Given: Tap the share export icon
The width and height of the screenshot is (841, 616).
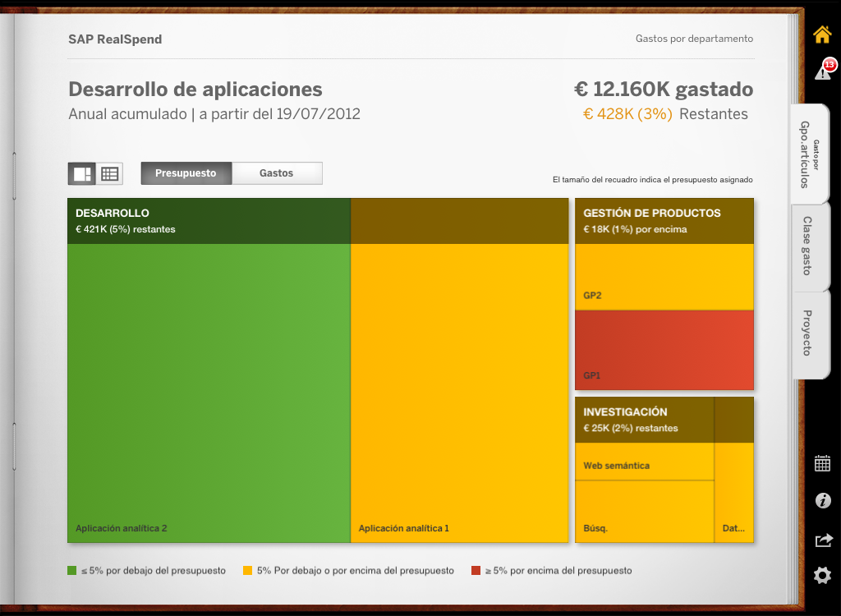Looking at the screenshot, I should click(x=822, y=540).
